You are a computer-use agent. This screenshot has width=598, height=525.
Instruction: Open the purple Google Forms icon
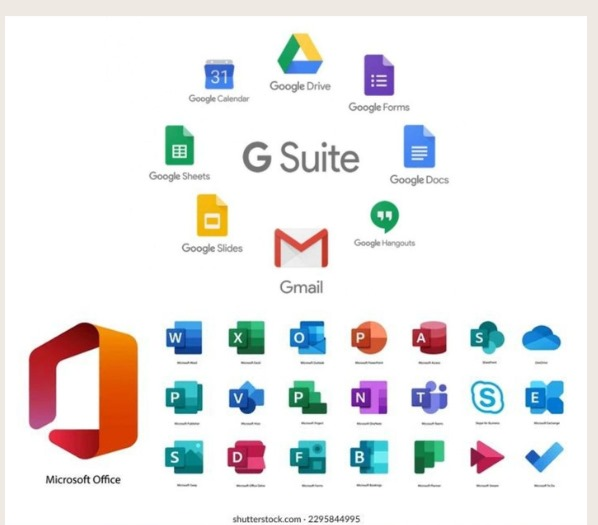coord(379,75)
